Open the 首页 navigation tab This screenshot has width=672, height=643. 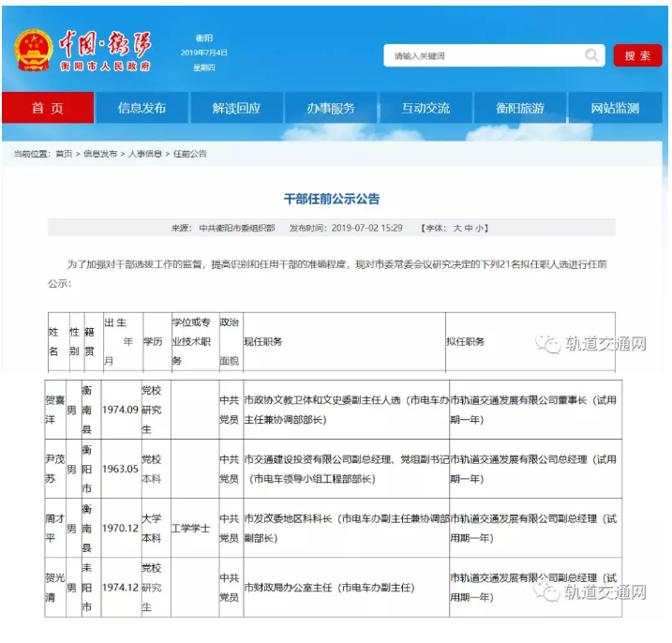(48, 109)
